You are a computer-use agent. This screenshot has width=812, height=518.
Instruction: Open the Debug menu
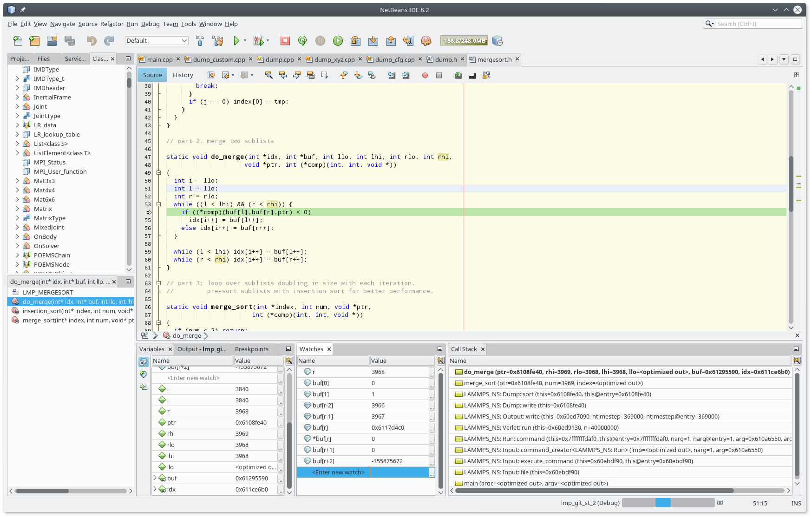click(150, 24)
